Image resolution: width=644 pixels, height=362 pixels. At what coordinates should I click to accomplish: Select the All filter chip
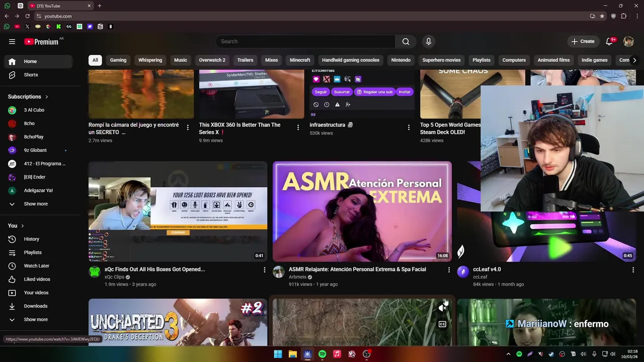pos(95,60)
